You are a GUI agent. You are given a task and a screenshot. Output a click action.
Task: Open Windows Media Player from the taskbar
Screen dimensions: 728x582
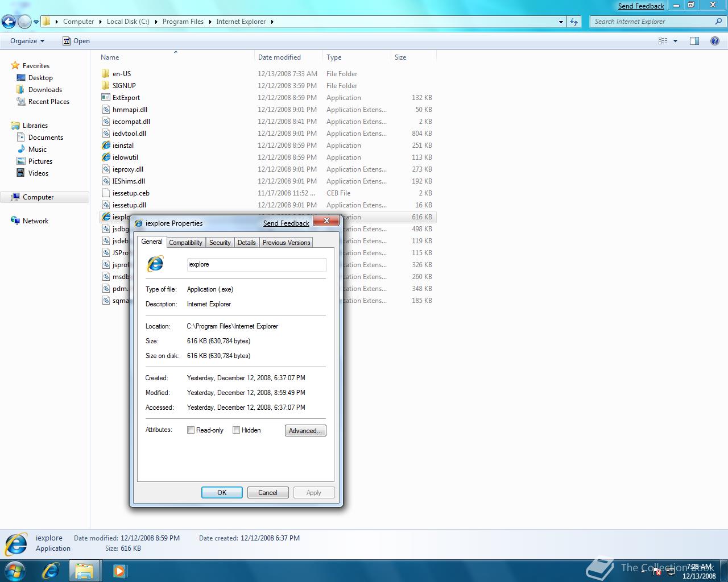(119, 571)
